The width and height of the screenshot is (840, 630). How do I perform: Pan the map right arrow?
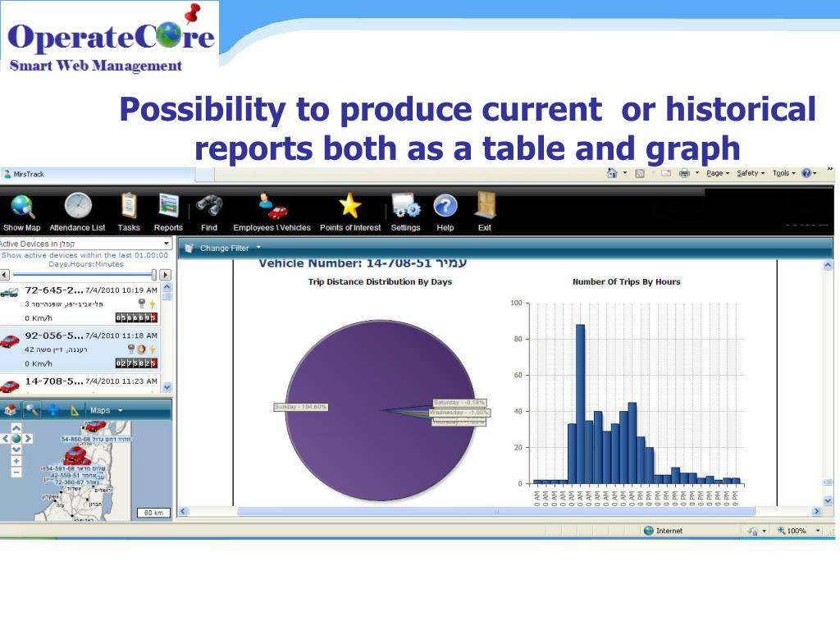click(27, 438)
